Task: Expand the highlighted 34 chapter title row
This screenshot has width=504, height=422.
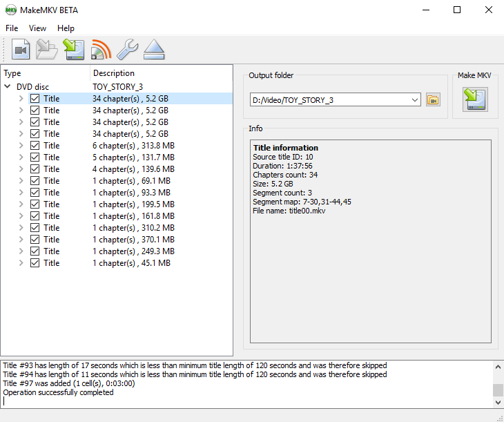Action: point(21,99)
